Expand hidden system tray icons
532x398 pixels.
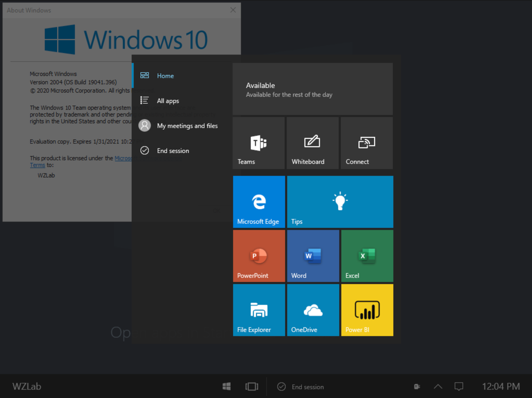click(438, 386)
